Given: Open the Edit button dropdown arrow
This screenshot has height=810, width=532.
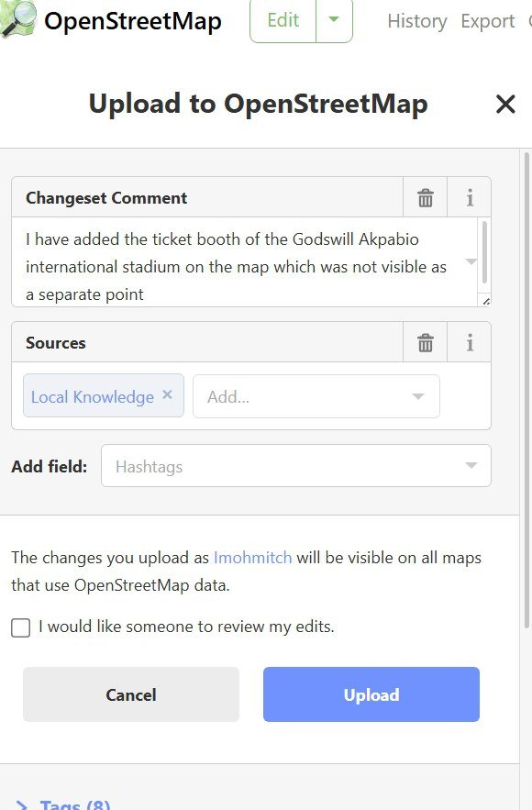Looking at the screenshot, I should pos(334,20).
